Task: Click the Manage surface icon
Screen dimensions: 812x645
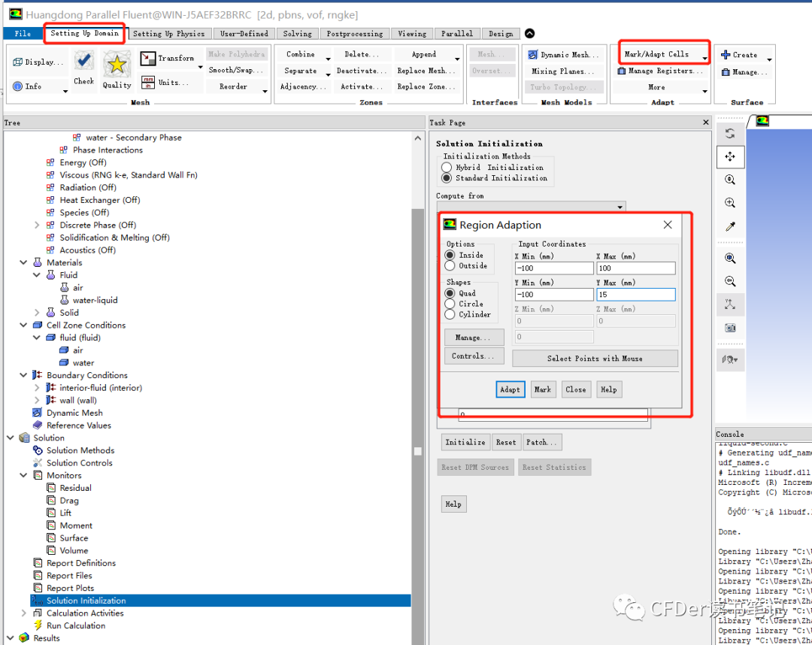Action: (726, 72)
